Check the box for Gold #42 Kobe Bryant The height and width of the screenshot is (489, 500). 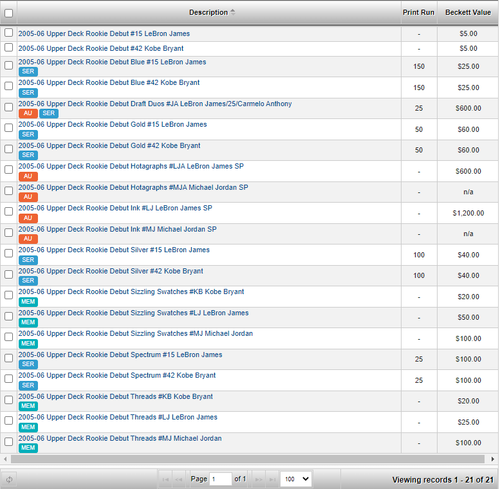(x=9, y=149)
